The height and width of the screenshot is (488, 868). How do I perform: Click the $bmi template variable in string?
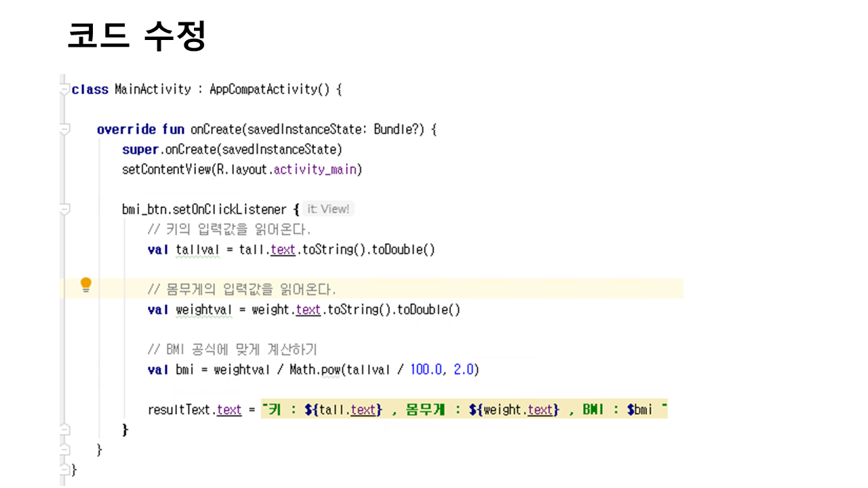click(639, 410)
